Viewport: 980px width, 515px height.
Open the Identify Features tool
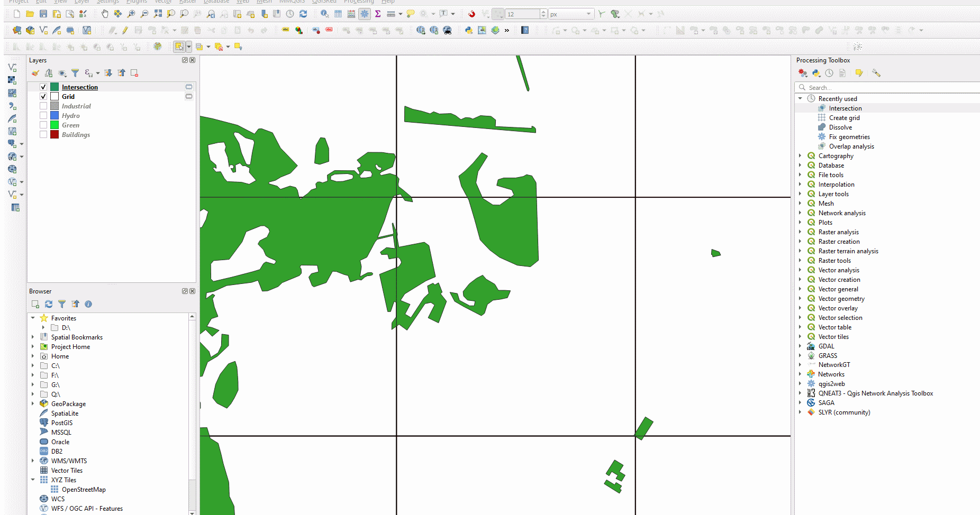click(x=324, y=14)
